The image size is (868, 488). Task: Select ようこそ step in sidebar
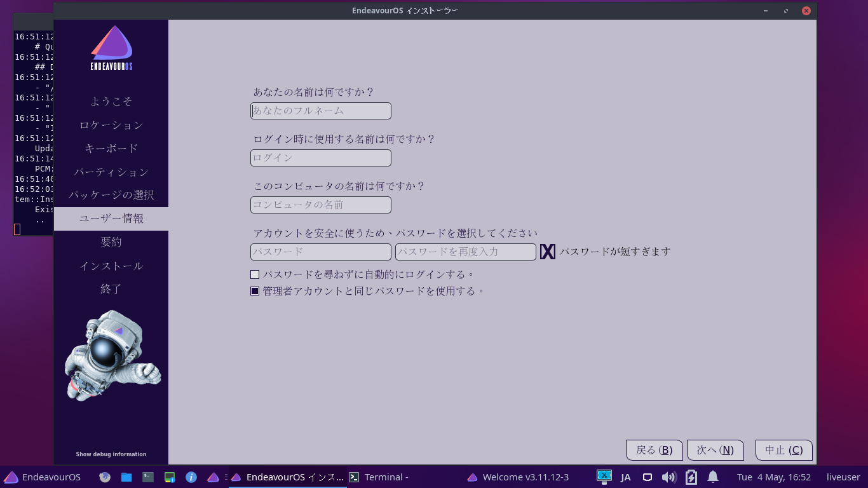pos(111,102)
